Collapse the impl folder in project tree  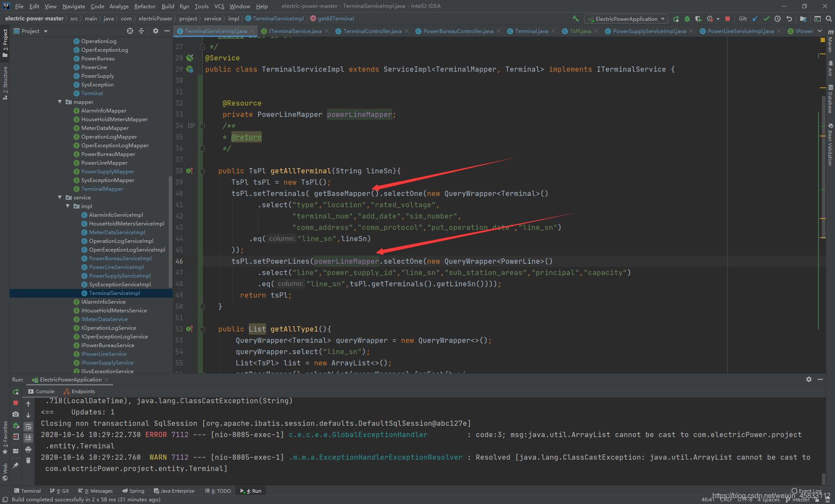(68, 206)
